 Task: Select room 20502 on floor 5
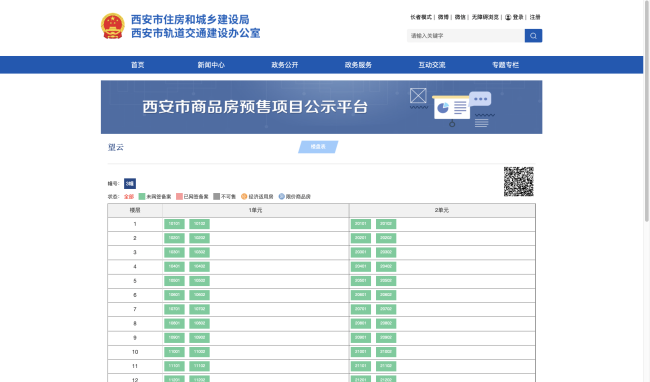click(386, 281)
